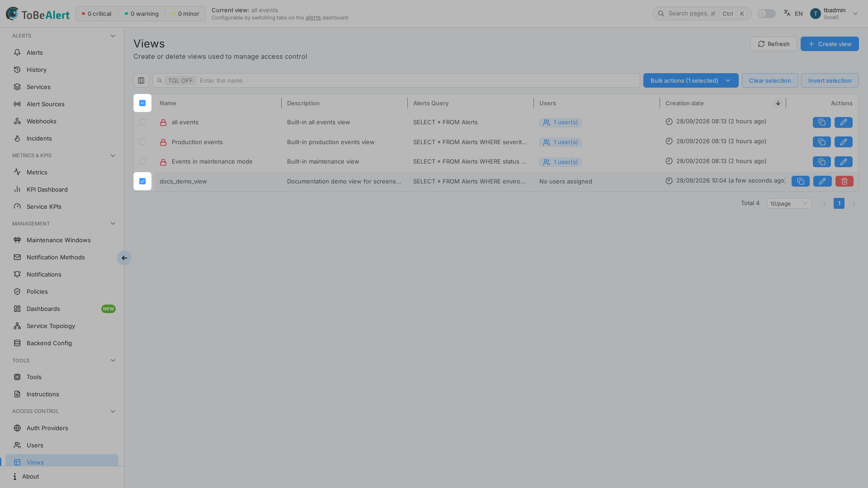The height and width of the screenshot is (488, 868).
Task: Edit the all events view
Action: click(x=844, y=122)
